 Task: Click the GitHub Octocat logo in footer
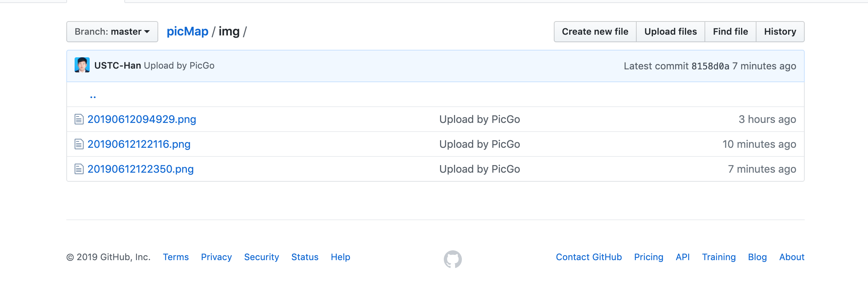(x=452, y=259)
